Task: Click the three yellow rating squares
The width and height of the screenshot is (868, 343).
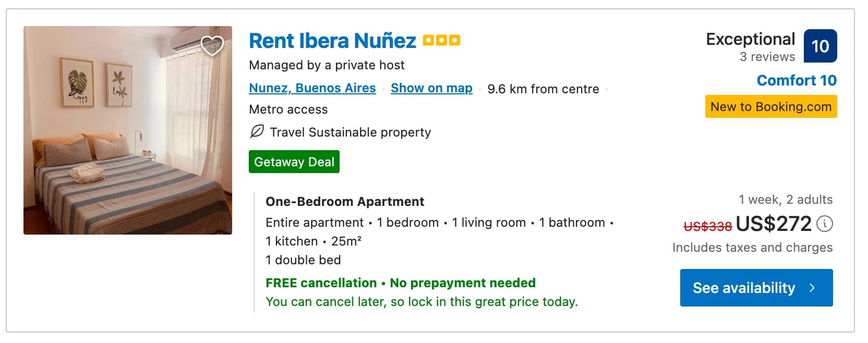Action: [x=441, y=40]
